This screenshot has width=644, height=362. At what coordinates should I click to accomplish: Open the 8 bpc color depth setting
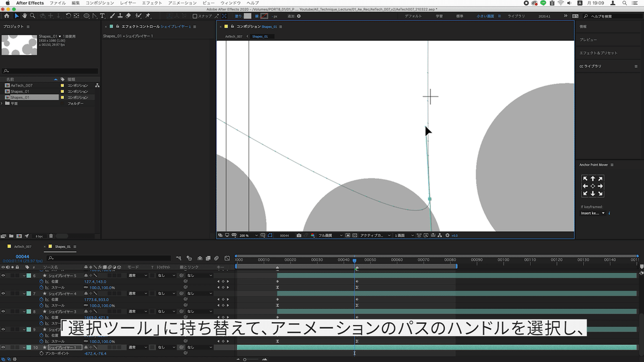click(39, 236)
